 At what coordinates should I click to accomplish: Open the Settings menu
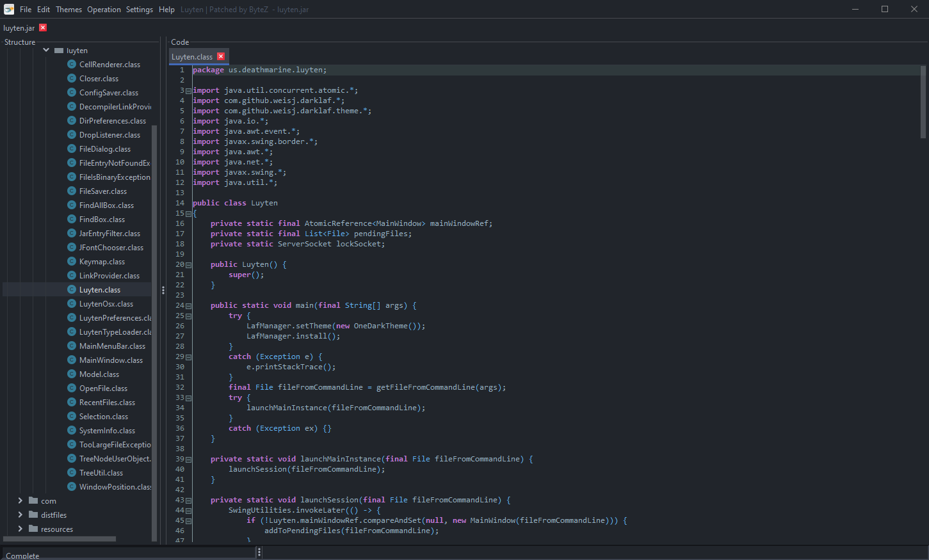(139, 10)
